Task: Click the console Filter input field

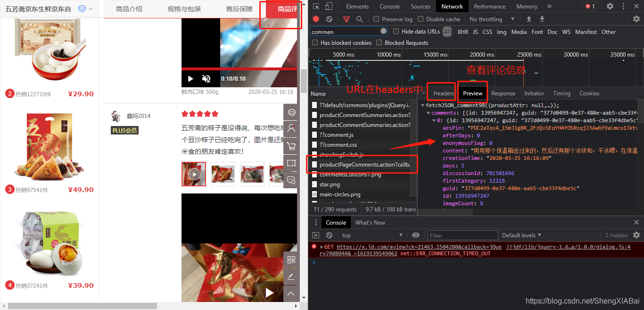Action: pyautogui.click(x=463, y=235)
